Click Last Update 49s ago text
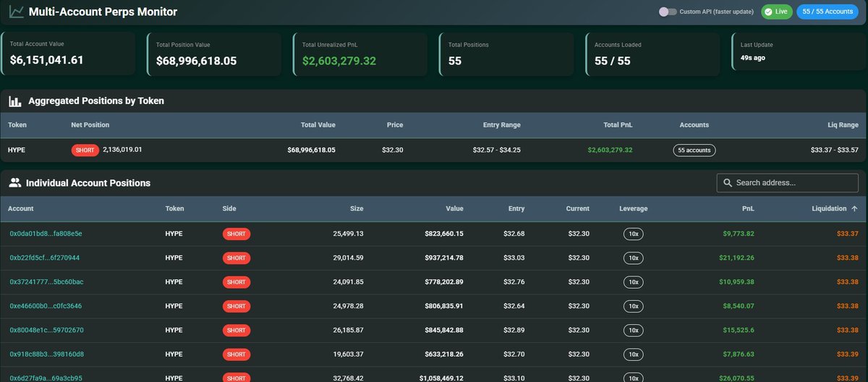 pyautogui.click(x=752, y=57)
